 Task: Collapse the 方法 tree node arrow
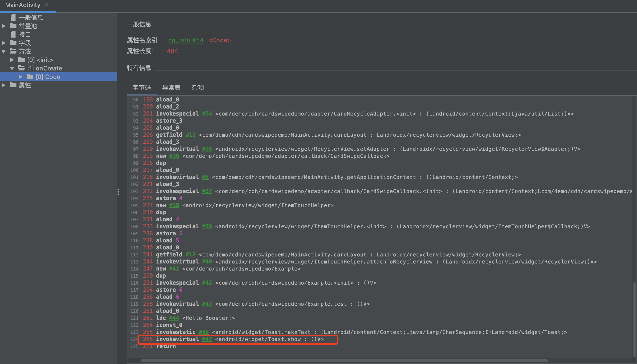[x=4, y=51]
